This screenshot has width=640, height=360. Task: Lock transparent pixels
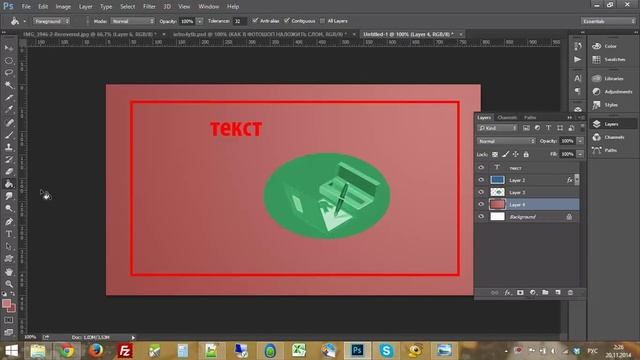click(495, 154)
